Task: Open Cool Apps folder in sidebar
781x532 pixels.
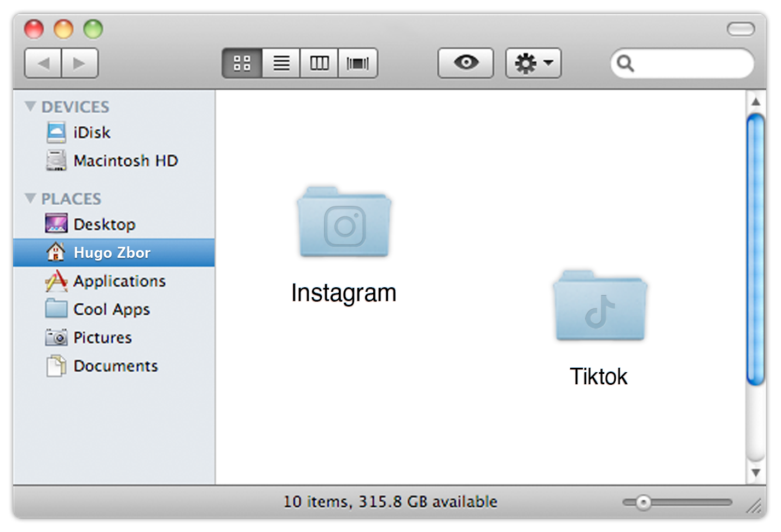Action: tap(114, 309)
